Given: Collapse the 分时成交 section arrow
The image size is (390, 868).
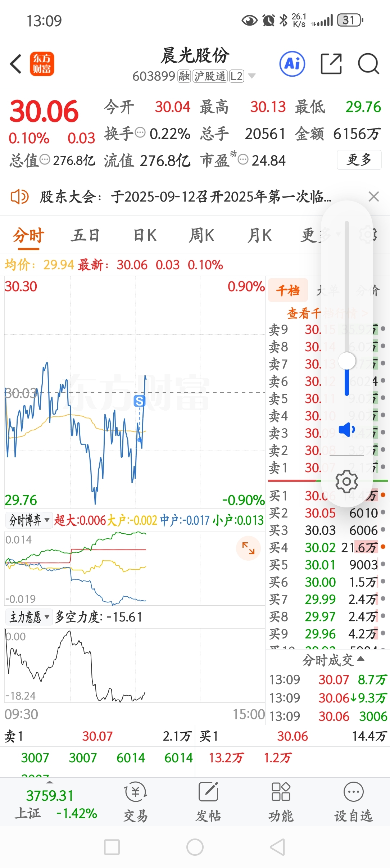Looking at the screenshot, I should 360,659.
